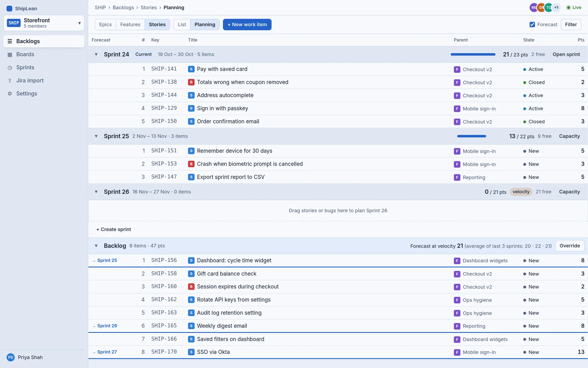The width and height of the screenshot is (588, 368).
Task: Click the Settings gear icon in sidebar
Action: click(10, 94)
